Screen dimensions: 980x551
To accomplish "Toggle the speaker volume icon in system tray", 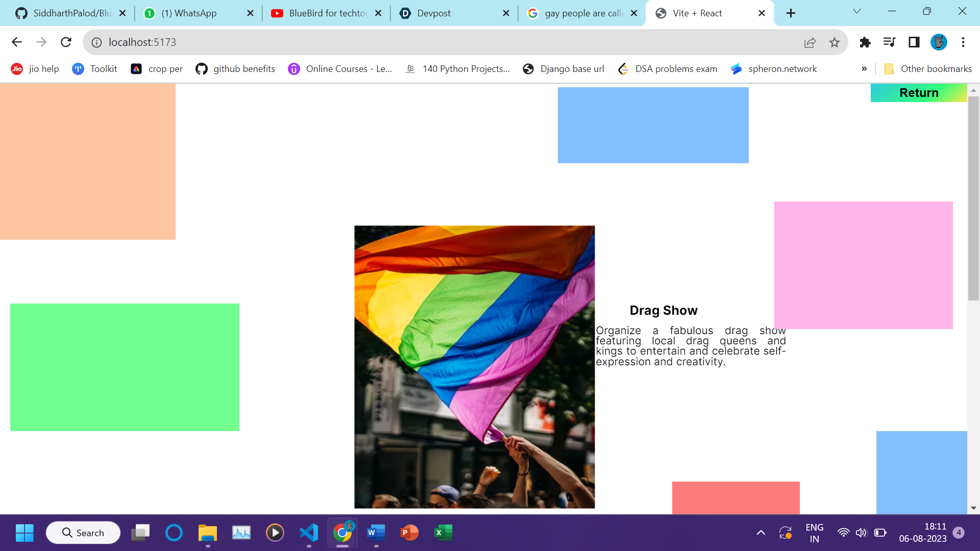I will tap(862, 532).
